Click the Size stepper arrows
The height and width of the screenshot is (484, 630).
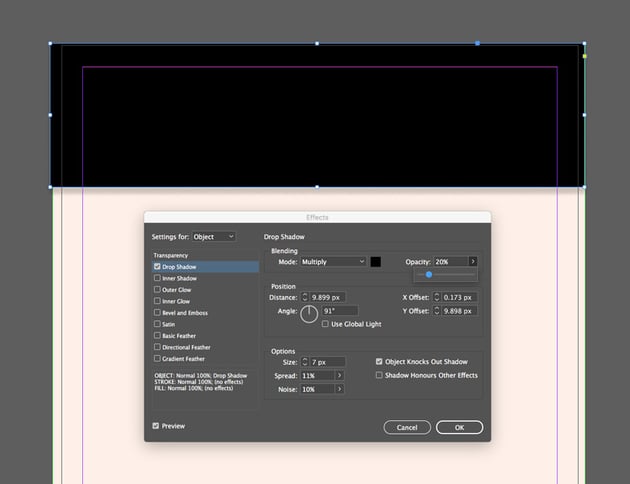(305, 362)
